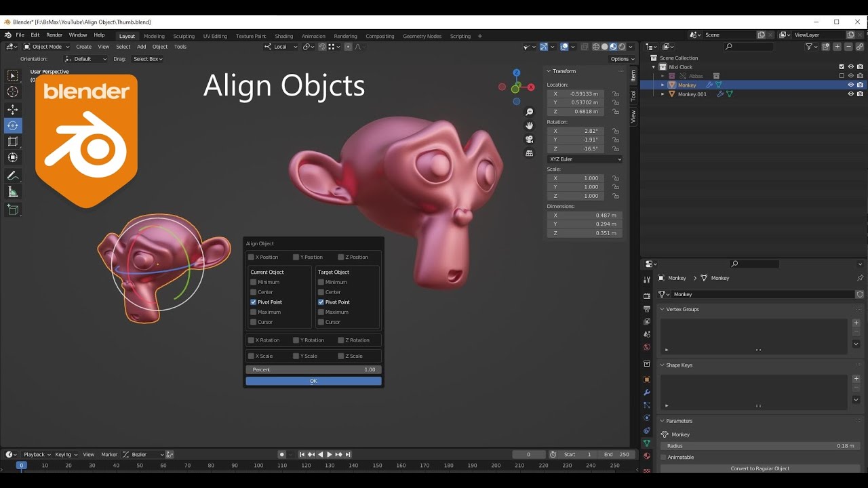Screen dimensions: 868x488
Task: Select the Add Cube tool
Action: pyautogui.click(x=13, y=209)
